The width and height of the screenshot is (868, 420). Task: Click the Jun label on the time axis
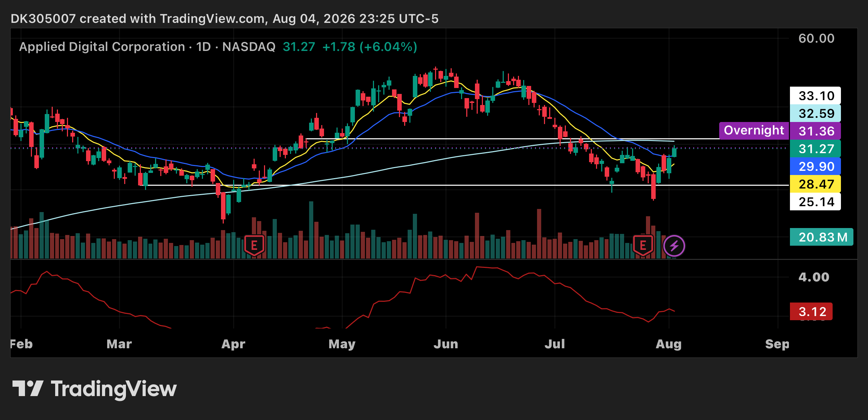pos(446,344)
